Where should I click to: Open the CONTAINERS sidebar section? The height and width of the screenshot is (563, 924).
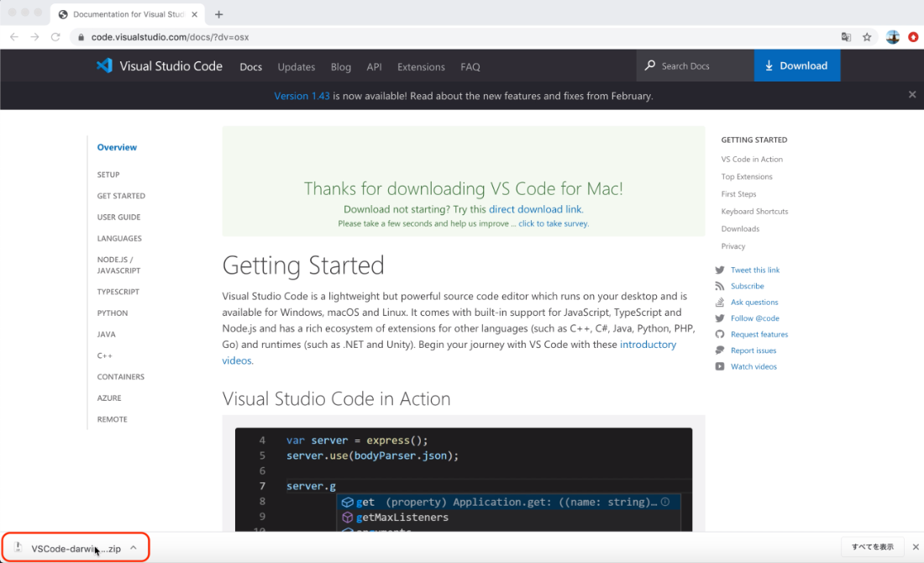tap(120, 376)
